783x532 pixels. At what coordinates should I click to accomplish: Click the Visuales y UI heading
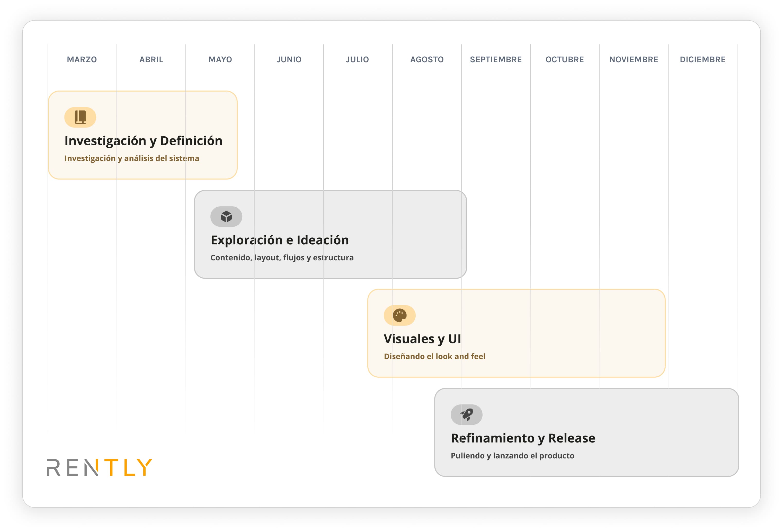point(422,339)
